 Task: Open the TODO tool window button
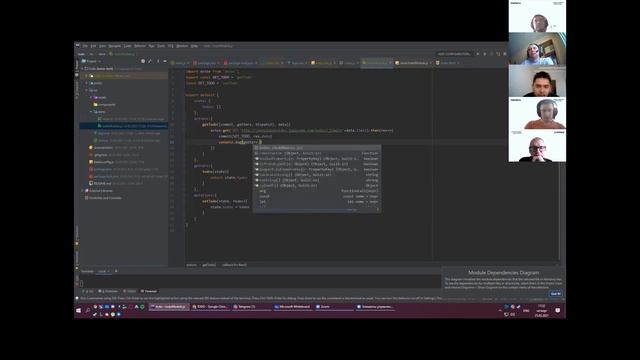tap(130, 291)
